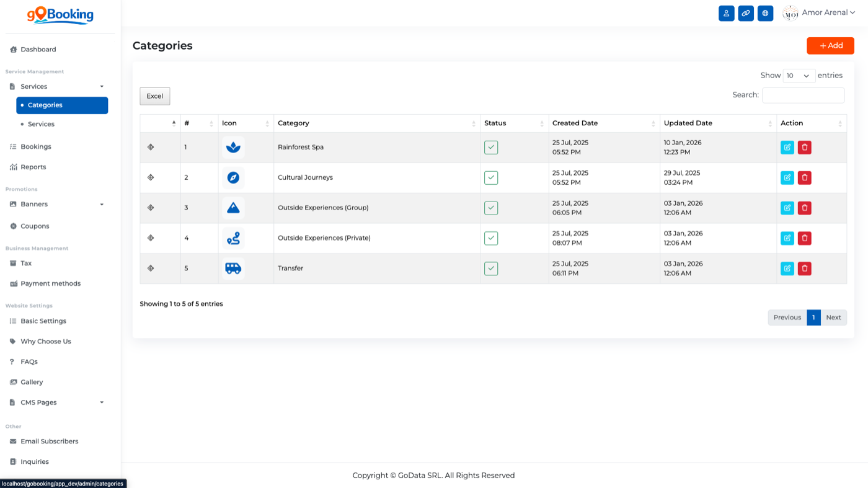868x488 pixels.
Task: Open Basic Settings from sidebar
Action: coord(43,321)
